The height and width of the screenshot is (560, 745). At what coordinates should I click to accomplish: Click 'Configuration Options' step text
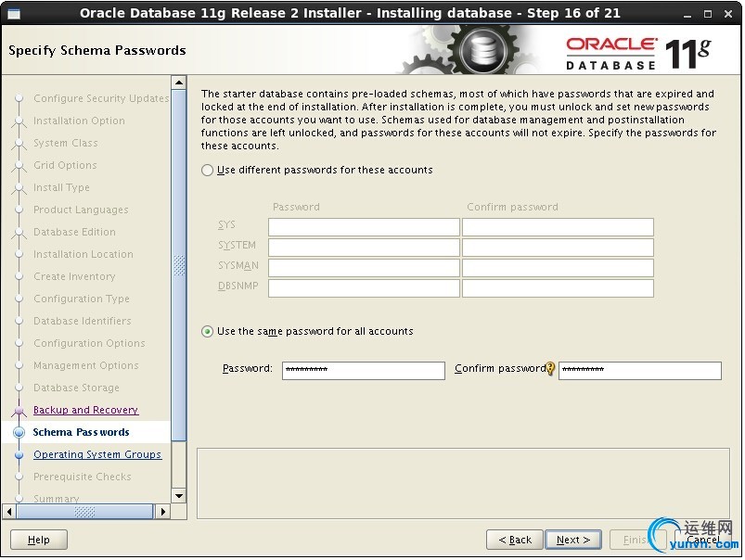coord(89,343)
